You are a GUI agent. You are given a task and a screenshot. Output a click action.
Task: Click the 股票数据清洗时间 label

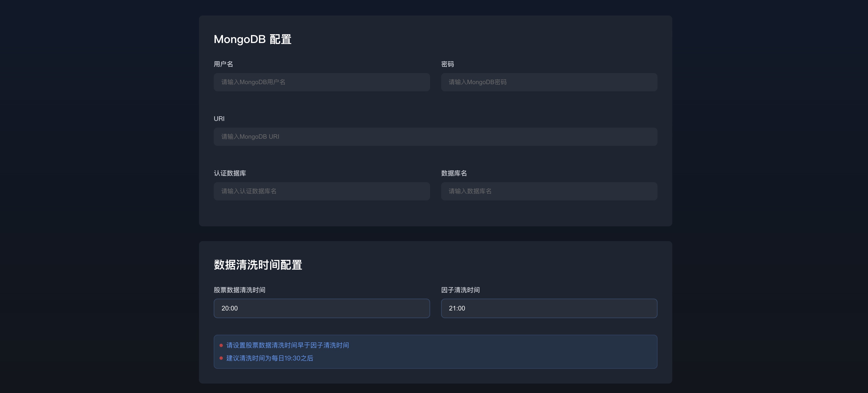[x=239, y=290]
